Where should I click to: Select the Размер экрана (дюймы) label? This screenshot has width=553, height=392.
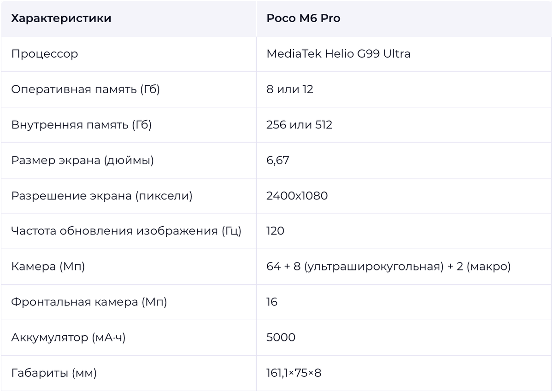pos(82,160)
